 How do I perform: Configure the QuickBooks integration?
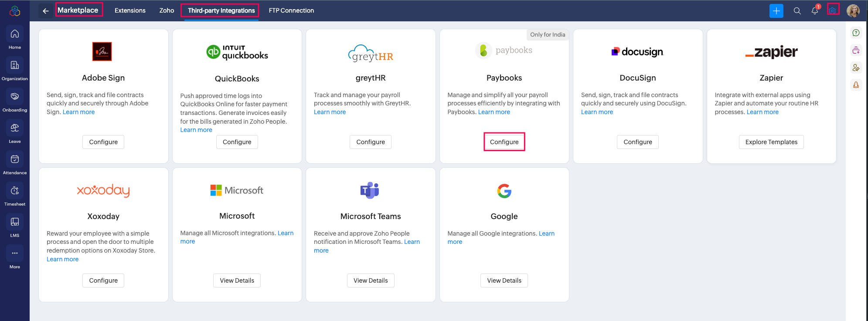coord(237,142)
